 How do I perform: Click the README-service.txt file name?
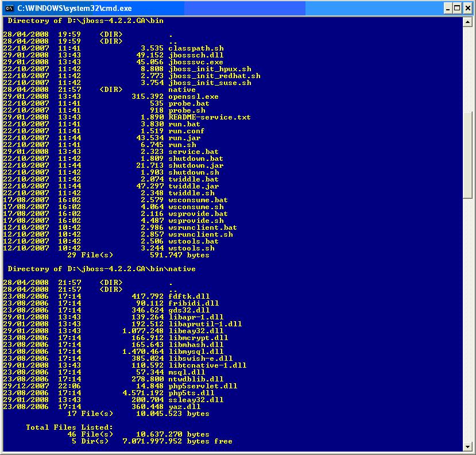[x=210, y=117]
